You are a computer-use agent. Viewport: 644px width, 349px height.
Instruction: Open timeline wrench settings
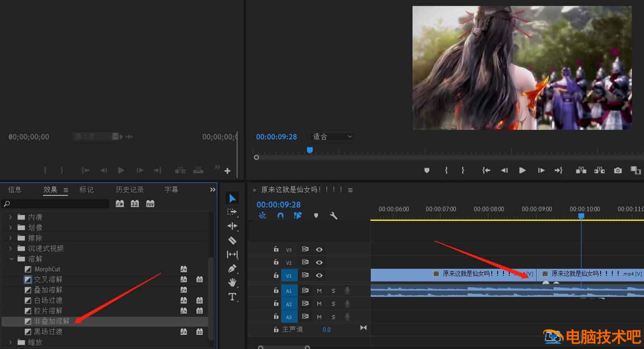tap(333, 216)
